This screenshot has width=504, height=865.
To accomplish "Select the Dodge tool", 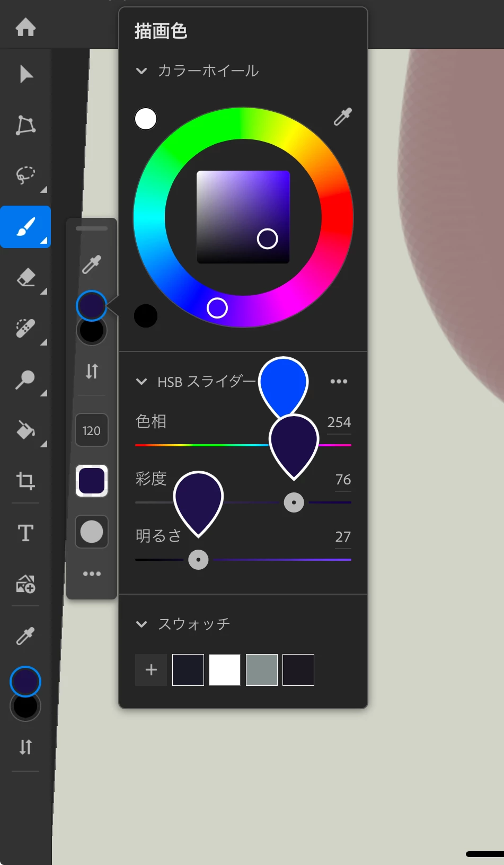I will tap(25, 379).
